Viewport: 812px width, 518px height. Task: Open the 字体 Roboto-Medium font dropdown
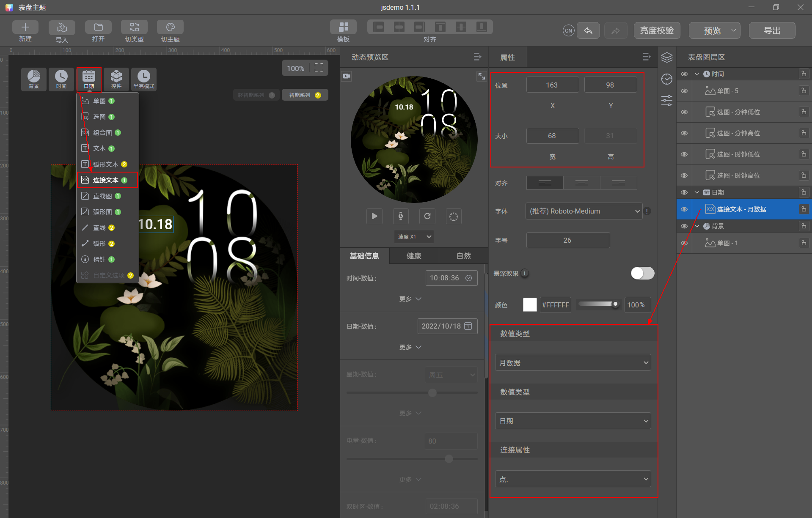584,211
